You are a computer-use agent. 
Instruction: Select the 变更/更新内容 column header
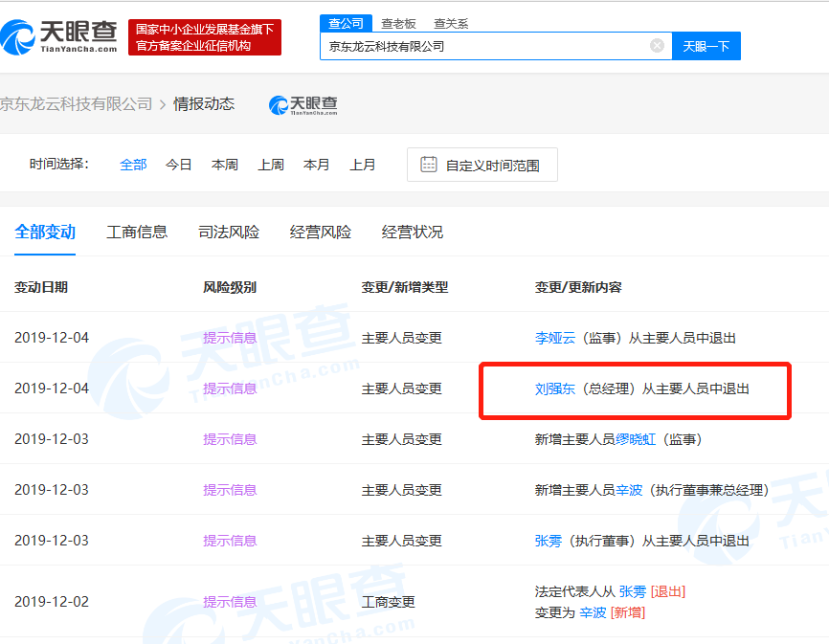pyautogui.click(x=578, y=287)
